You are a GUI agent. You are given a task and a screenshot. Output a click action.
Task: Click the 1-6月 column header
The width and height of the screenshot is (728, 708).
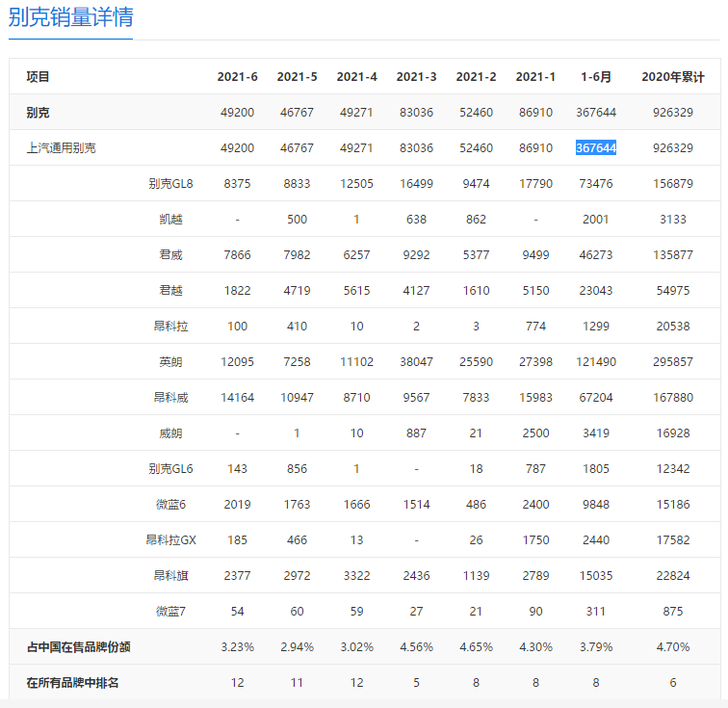point(596,77)
